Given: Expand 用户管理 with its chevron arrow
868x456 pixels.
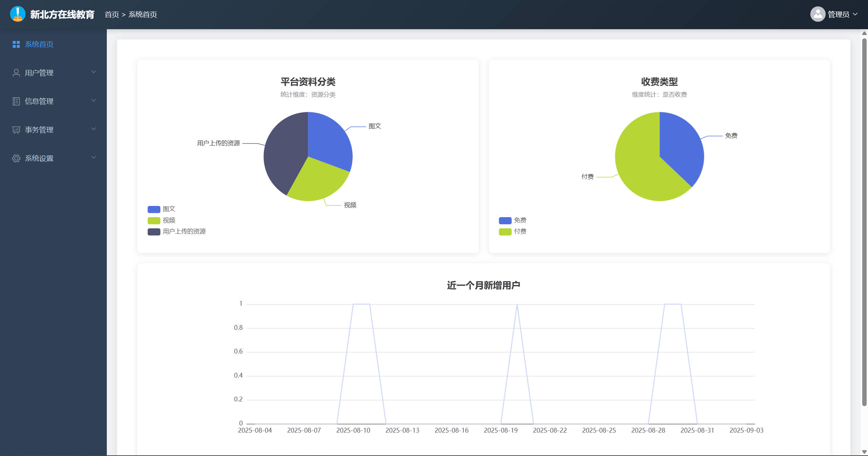Looking at the screenshot, I should 94,72.
